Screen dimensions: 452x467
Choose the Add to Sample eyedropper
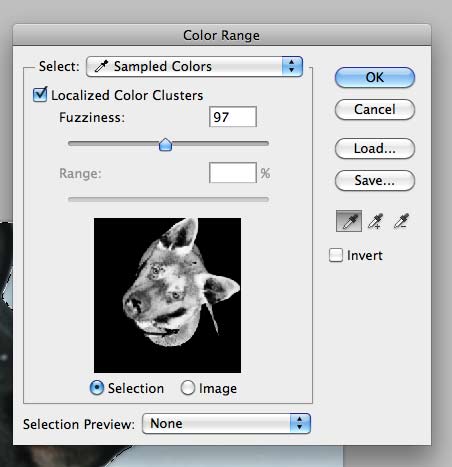click(375, 221)
